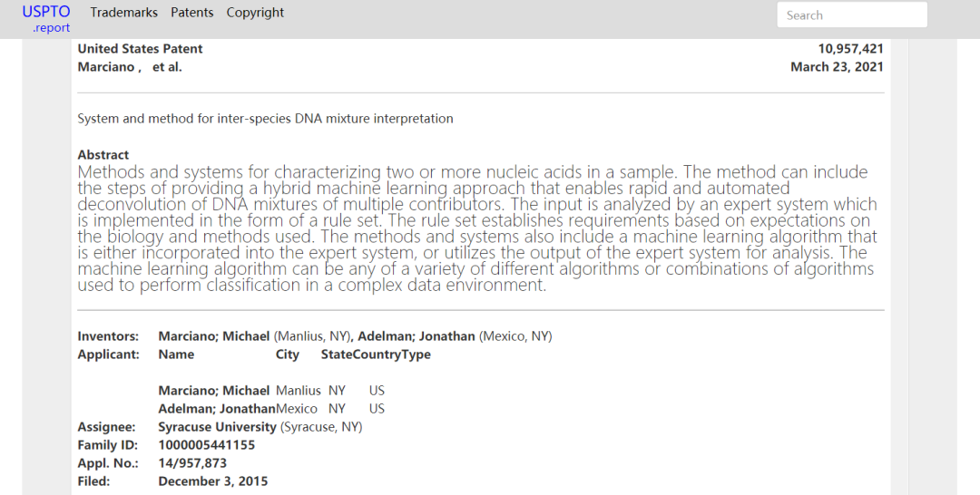Click the USPTO .report site logo
Viewport: 980px width, 495px height.
46,19
